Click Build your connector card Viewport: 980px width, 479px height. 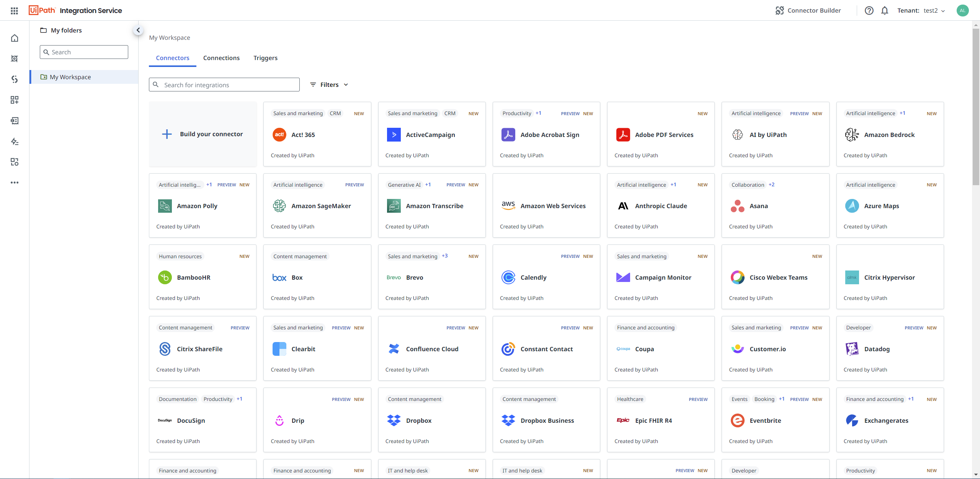[203, 134]
